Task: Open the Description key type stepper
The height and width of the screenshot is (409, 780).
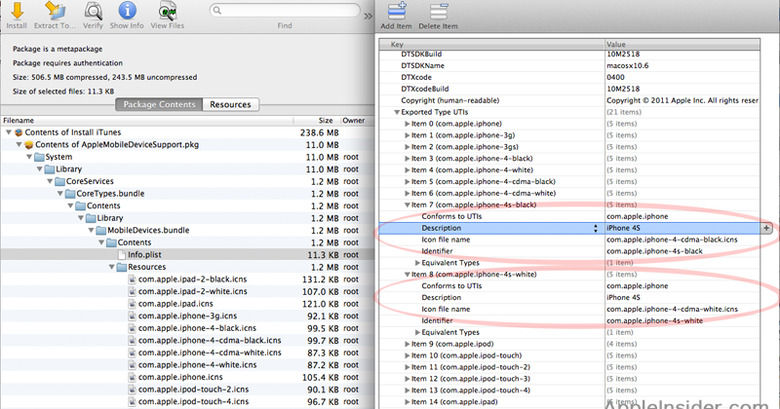Action: (595, 228)
